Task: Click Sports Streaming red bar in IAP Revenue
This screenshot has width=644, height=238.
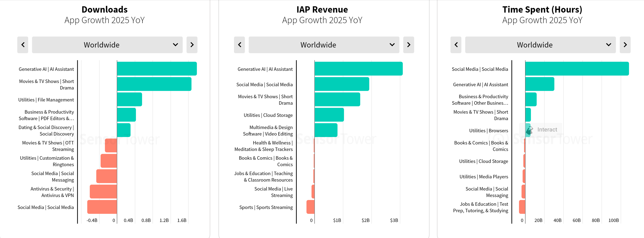Action: coord(310,207)
